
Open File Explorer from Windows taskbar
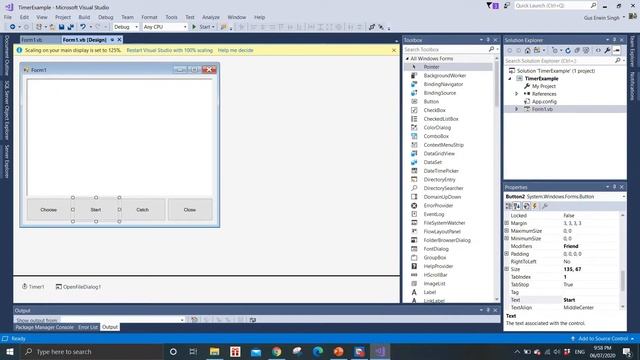click(215, 352)
